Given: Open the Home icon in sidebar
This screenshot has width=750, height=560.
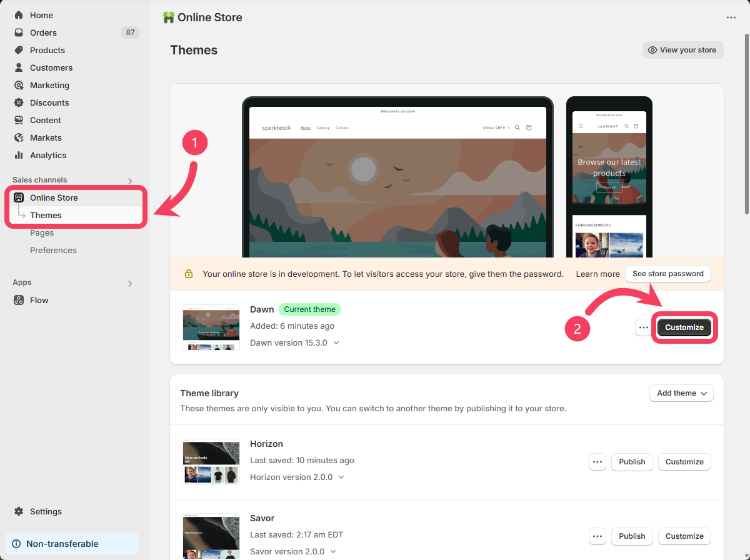Looking at the screenshot, I should coord(19,15).
